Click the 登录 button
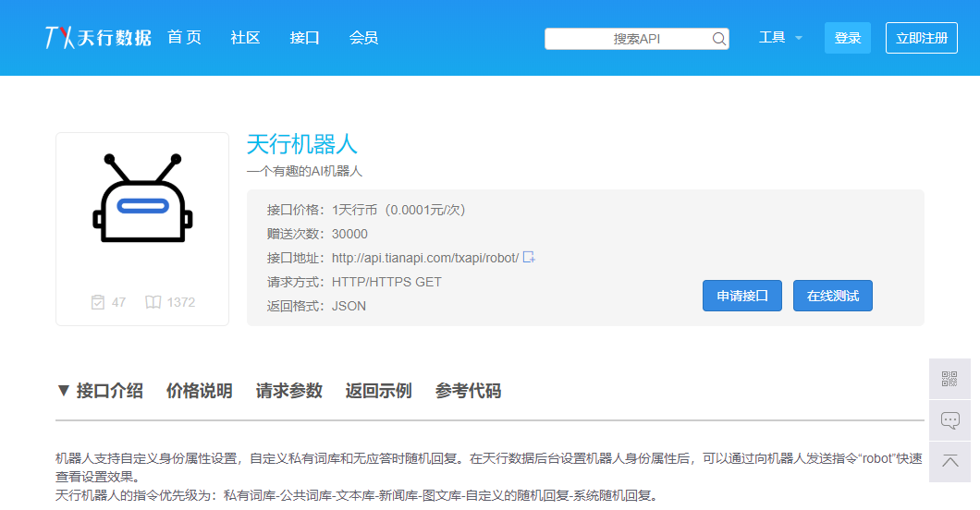Screen dimensions: 980x510 848,38
